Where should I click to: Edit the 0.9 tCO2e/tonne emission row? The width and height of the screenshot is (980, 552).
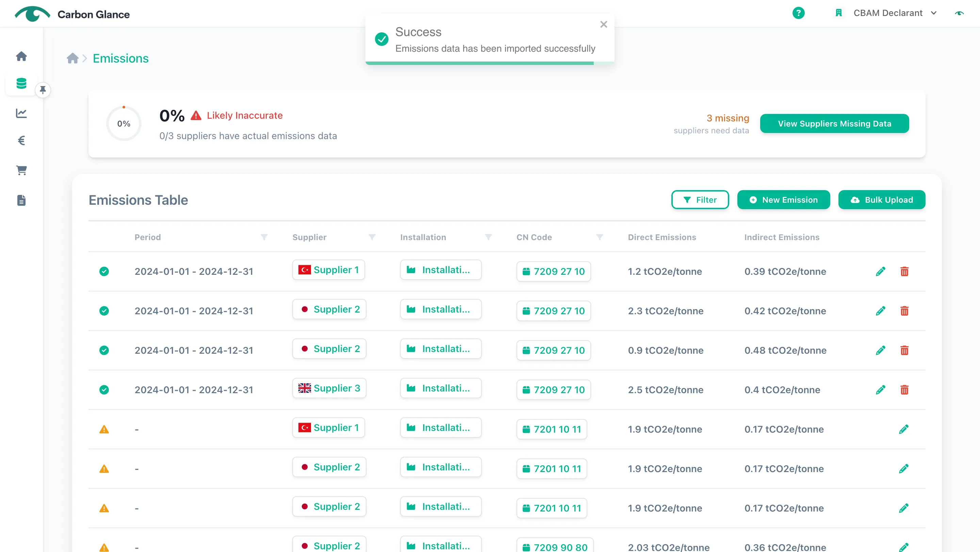click(x=880, y=351)
